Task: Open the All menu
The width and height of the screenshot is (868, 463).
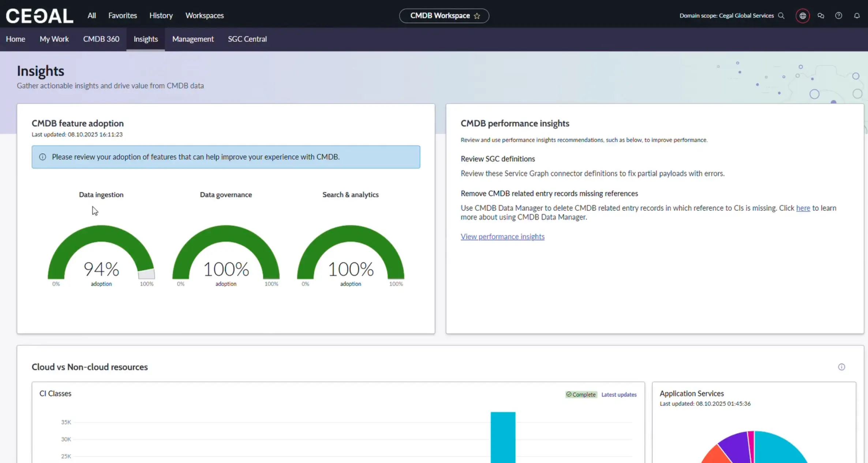Action: pyautogui.click(x=91, y=16)
